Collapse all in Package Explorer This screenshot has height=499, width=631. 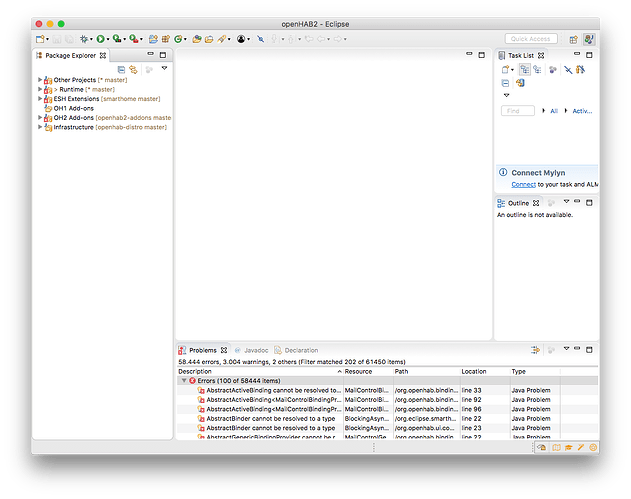click(121, 69)
